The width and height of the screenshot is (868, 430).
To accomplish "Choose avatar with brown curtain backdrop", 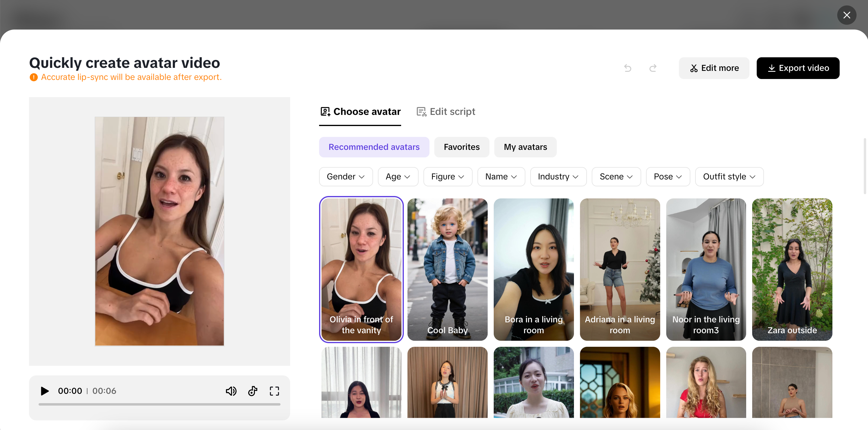I will [x=447, y=382].
